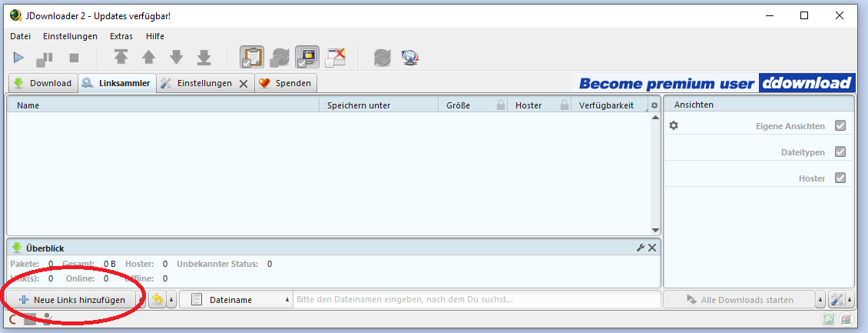Close the Einstellungen tab with its X
The height and width of the screenshot is (333, 868).
(x=243, y=84)
